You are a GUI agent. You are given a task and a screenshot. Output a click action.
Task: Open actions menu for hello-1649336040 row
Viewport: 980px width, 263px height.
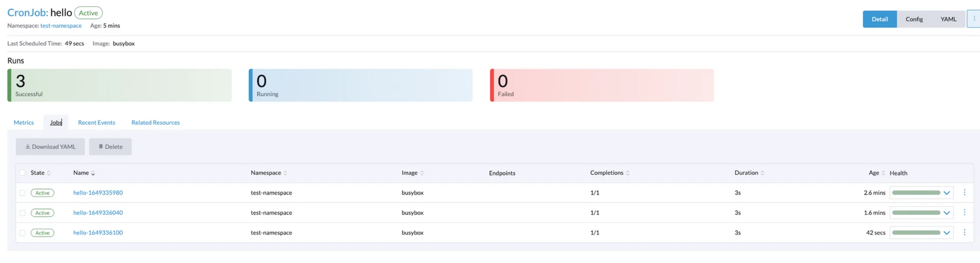tap(964, 213)
